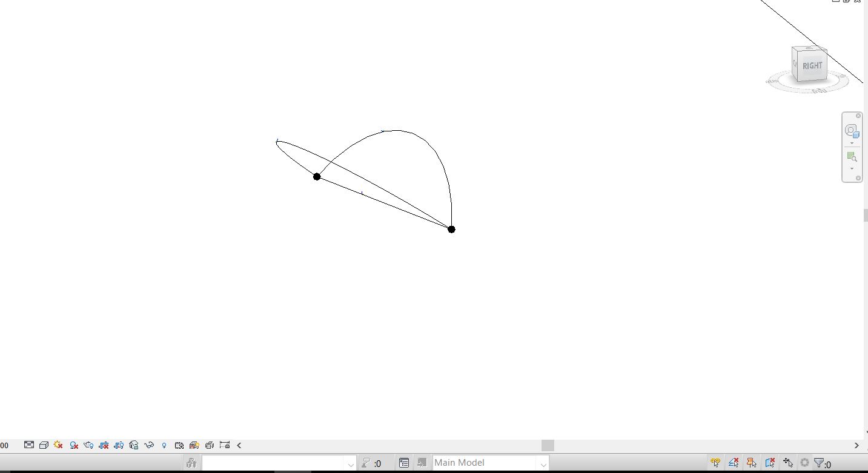Viewport: 868px width, 473px height.
Task: Toggle the Sun Path setting
Action: 58,445
